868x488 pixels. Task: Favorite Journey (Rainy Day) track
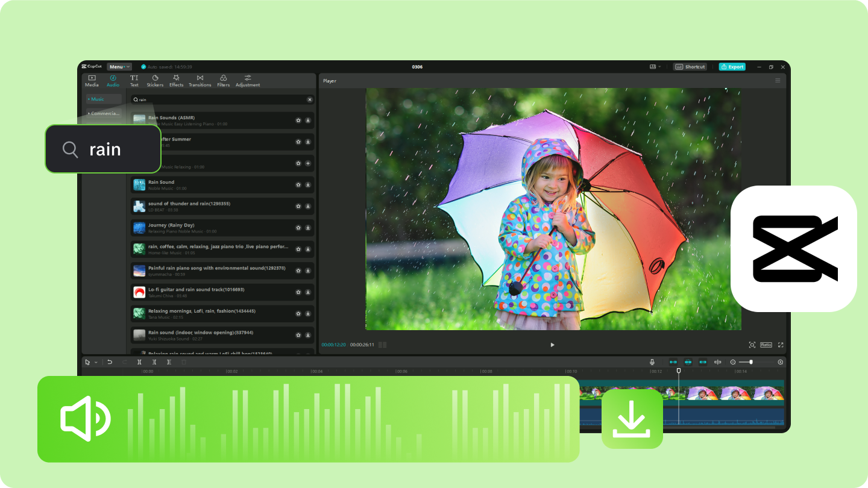pos(298,228)
